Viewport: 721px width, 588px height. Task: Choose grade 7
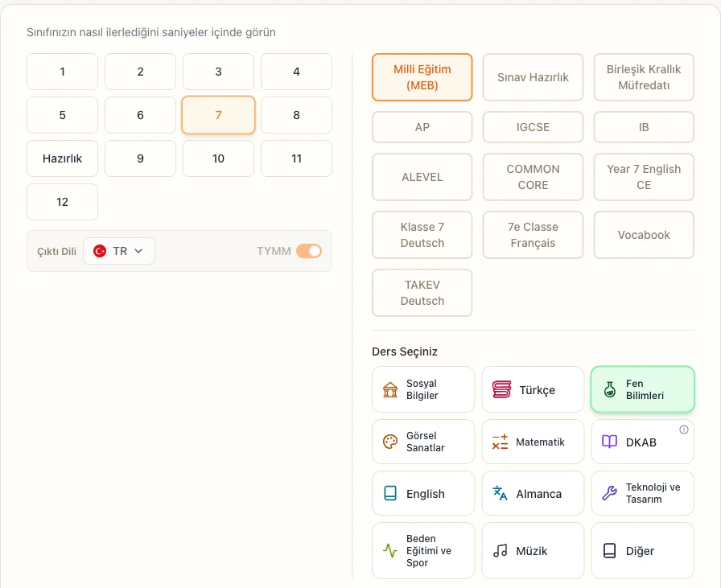pos(218,115)
